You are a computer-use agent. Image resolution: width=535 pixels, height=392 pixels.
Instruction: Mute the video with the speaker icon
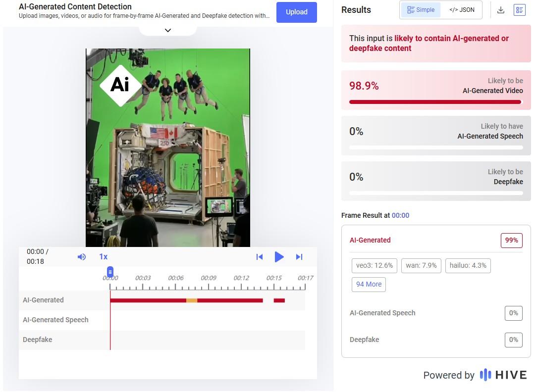point(82,256)
